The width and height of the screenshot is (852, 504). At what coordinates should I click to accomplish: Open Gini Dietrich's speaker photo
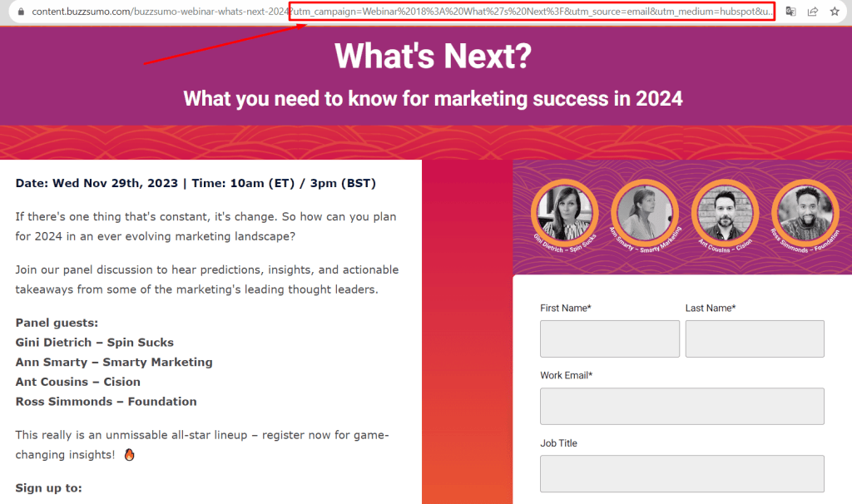[x=565, y=215]
